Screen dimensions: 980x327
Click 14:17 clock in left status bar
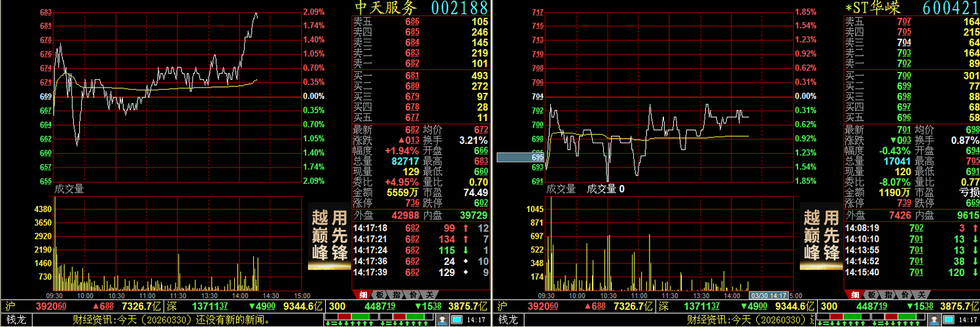click(x=477, y=320)
